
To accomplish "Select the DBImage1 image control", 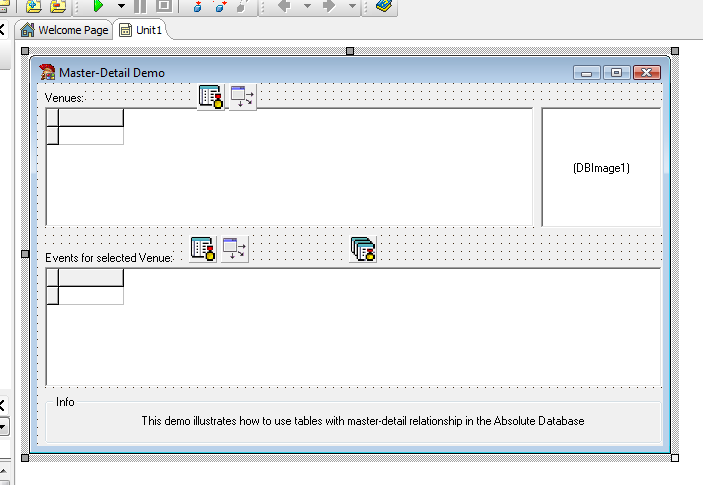I will (x=601, y=167).
